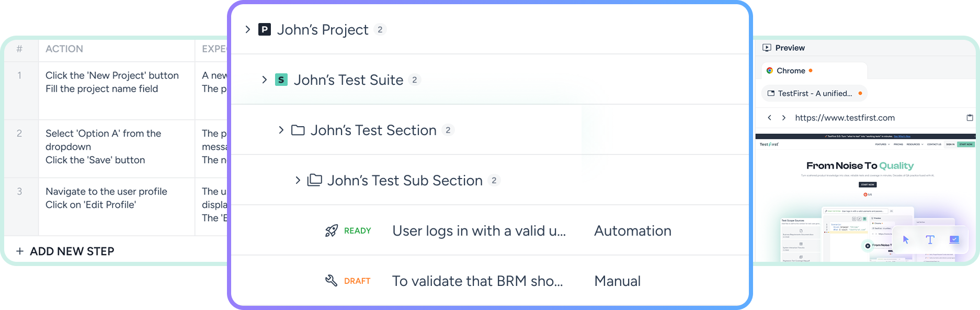980x310 pixels.
Task: Click ADD NEW STEP button
Action: coord(65,251)
